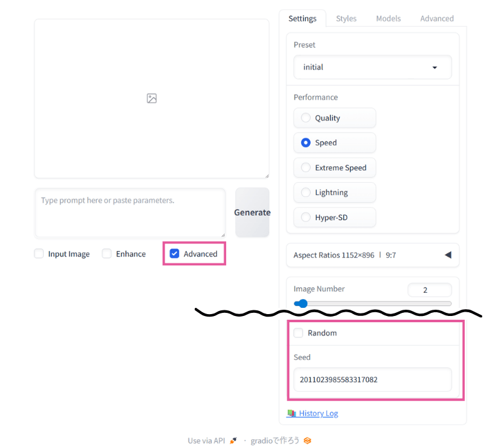Toggle the Enhance checkbox
501x448 pixels.
[x=107, y=254]
